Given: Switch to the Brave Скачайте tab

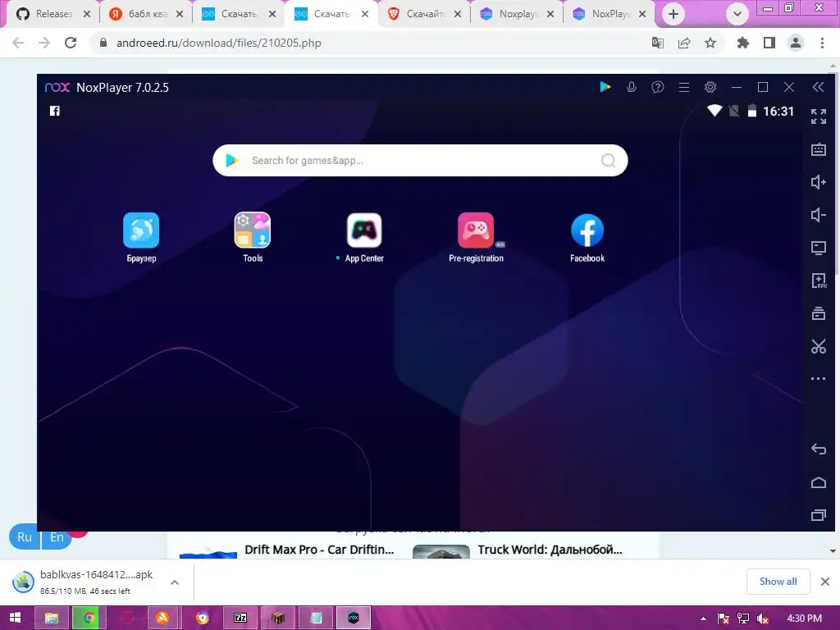Looking at the screenshot, I should click(423, 14).
